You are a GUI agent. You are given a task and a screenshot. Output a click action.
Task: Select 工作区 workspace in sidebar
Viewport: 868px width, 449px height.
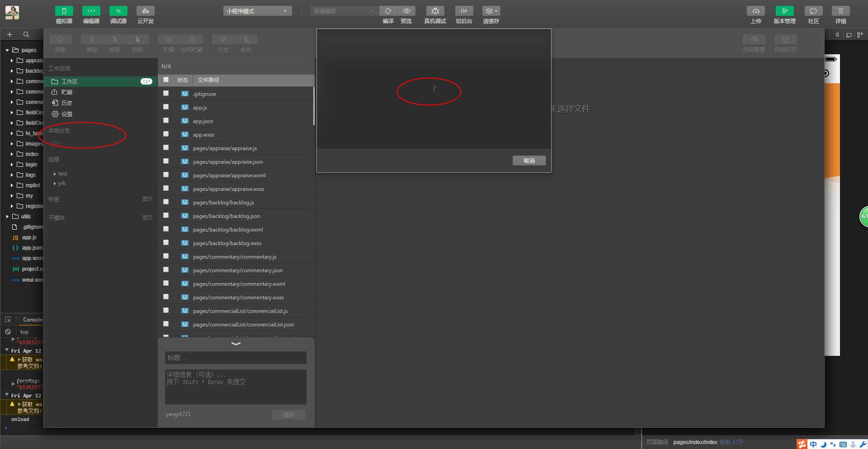pos(101,81)
